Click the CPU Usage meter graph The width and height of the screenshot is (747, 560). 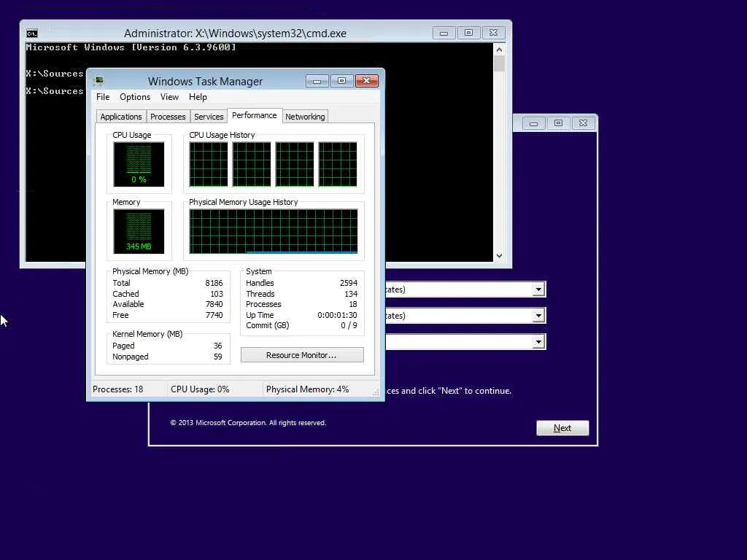[139, 164]
